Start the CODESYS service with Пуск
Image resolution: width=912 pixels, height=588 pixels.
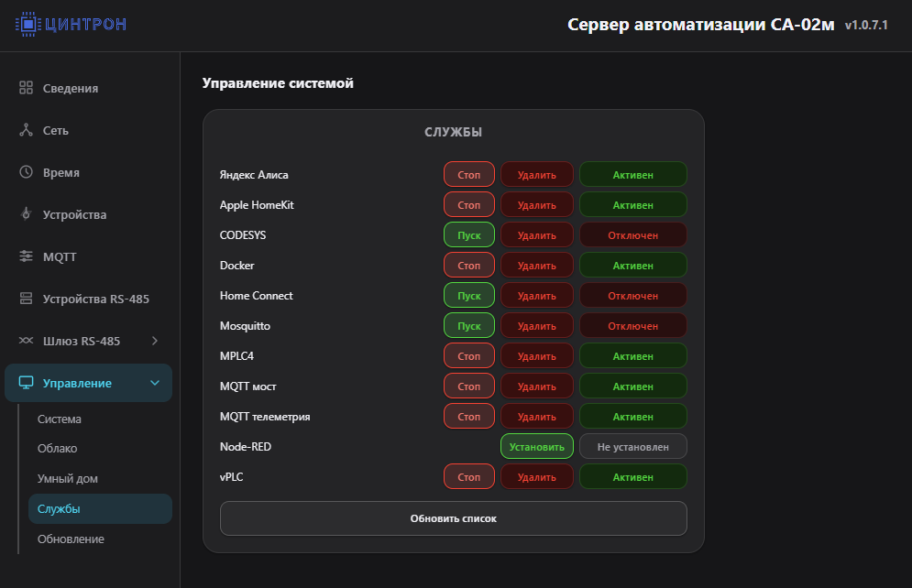pos(468,234)
